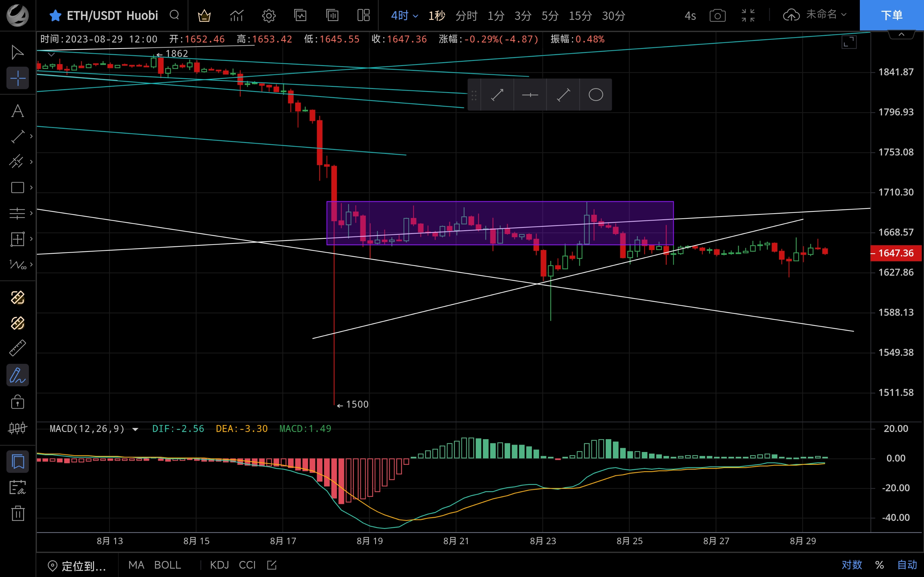Image resolution: width=924 pixels, height=577 pixels.
Task: Switch to the 15分 timeframe
Action: 580,16
